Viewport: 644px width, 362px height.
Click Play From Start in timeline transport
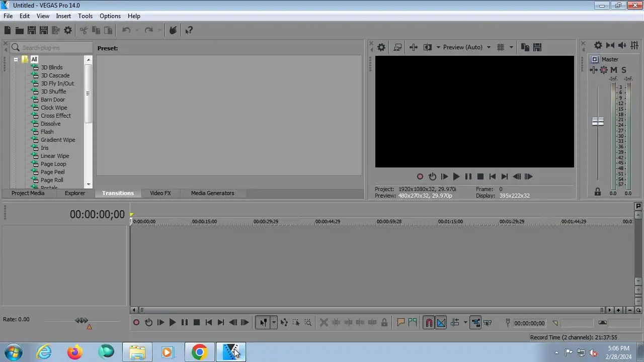(161, 323)
